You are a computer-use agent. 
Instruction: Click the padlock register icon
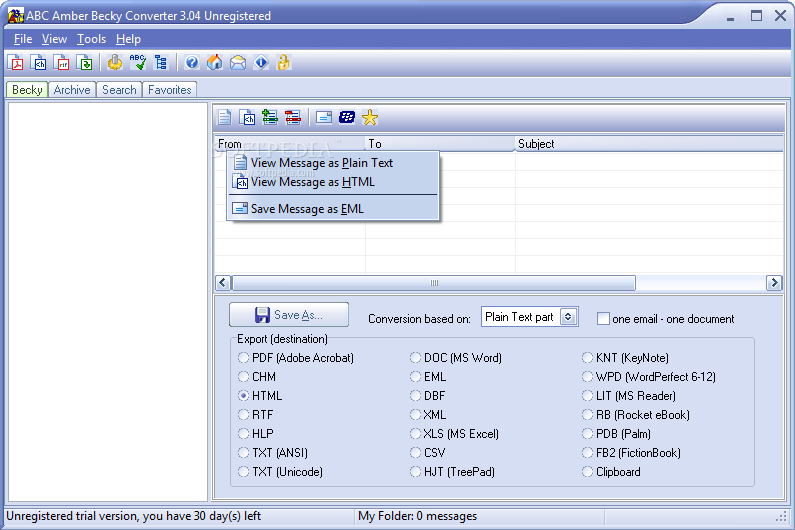tap(283, 62)
